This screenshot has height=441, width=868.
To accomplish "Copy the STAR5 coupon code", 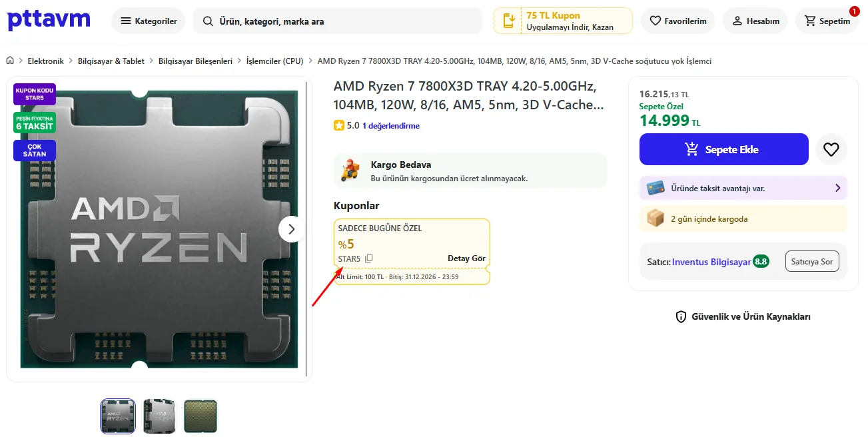I will coord(369,258).
